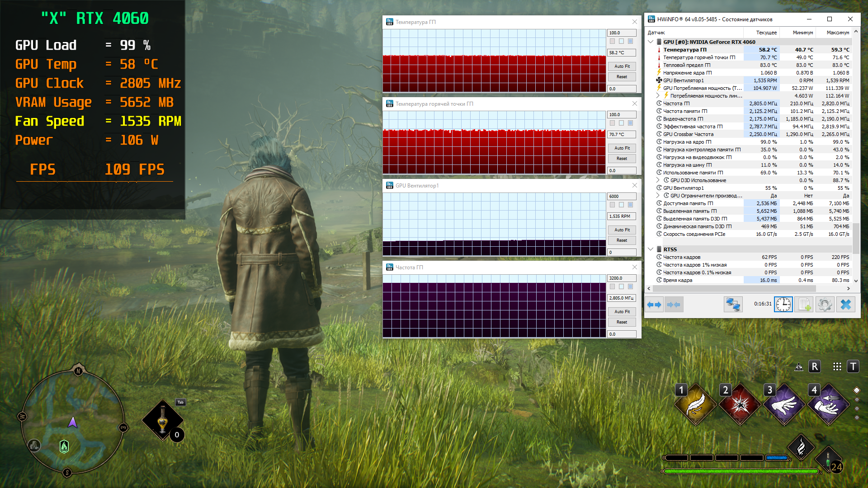Click the sensor list horizontal scrollbar right arrow
868x488 pixels.
tap(848, 288)
